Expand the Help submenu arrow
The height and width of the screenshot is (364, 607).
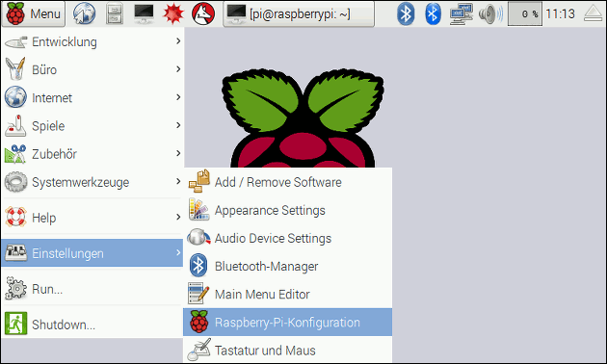(x=178, y=217)
